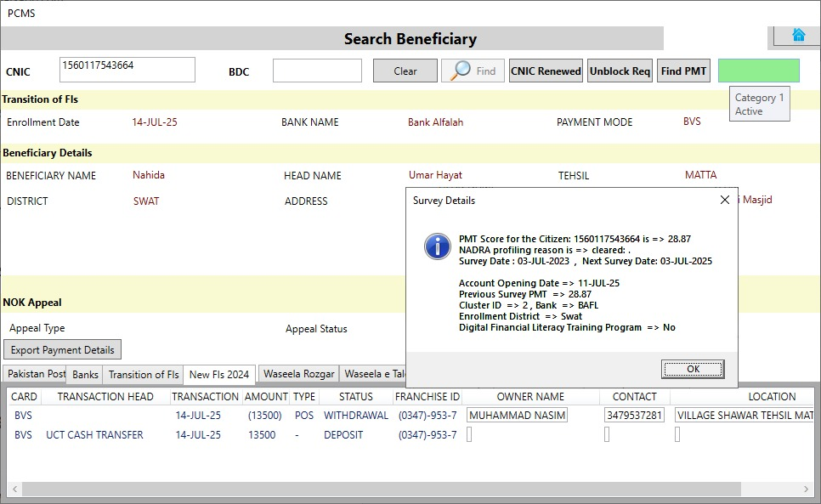The image size is (821, 504).
Task: Click the Appeal Type label
Action: tap(37, 328)
